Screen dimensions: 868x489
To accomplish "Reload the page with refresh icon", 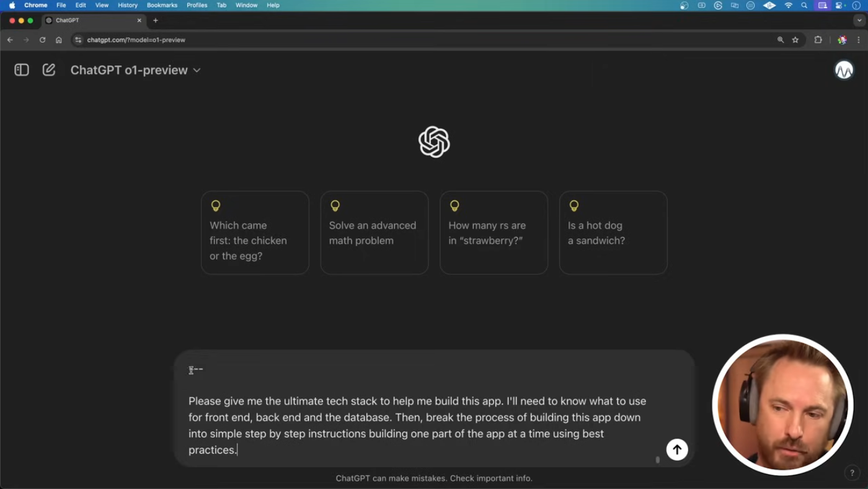I will pos(42,40).
